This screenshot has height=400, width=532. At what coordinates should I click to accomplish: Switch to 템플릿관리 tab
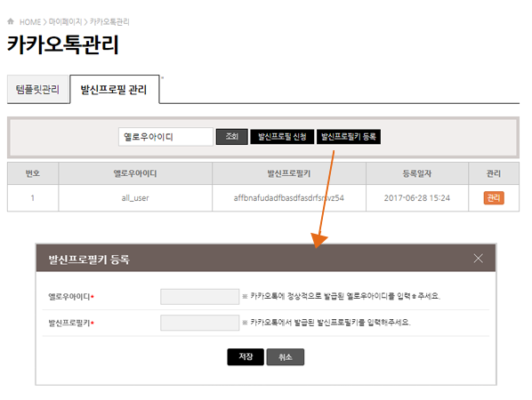37,90
